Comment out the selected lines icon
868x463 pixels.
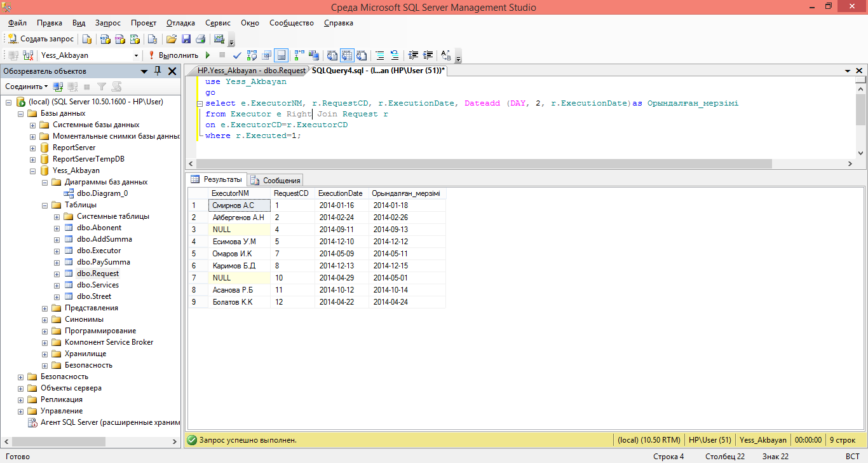point(380,55)
